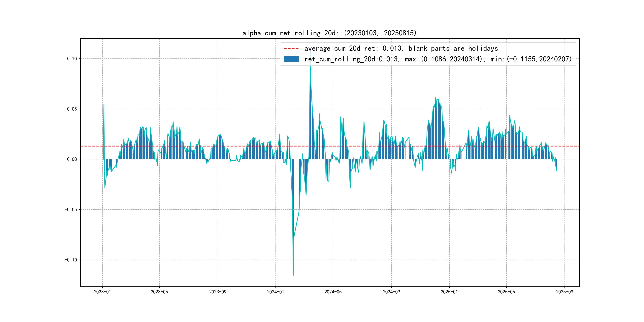
Task: Click the 2025-01 x-axis label
Action: (449, 292)
